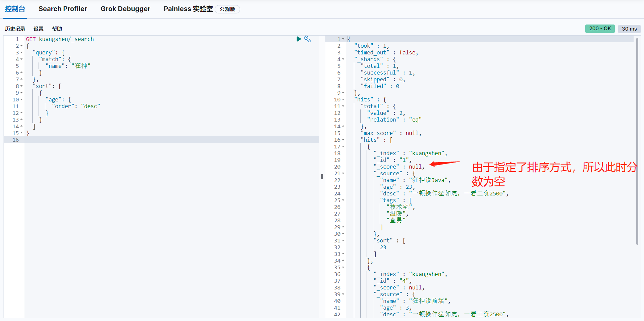Viewport: 644px width, 321px height.
Task: Click the "_id" : "1" line
Action: pos(392,160)
